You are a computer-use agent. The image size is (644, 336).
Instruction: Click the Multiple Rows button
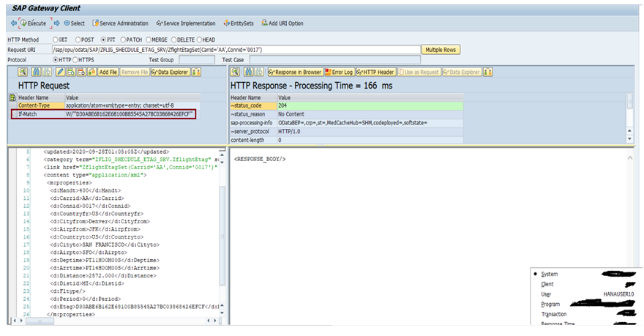(x=441, y=50)
